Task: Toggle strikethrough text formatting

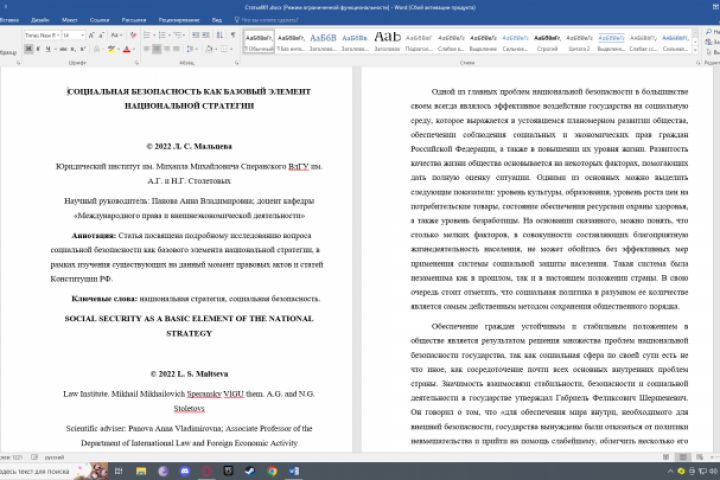Action: [63, 49]
